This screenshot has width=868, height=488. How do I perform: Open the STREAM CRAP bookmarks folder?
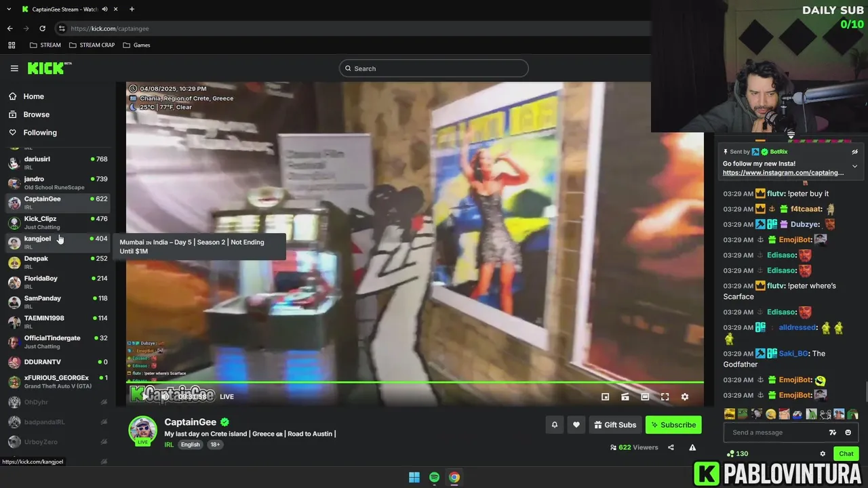(92, 45)
